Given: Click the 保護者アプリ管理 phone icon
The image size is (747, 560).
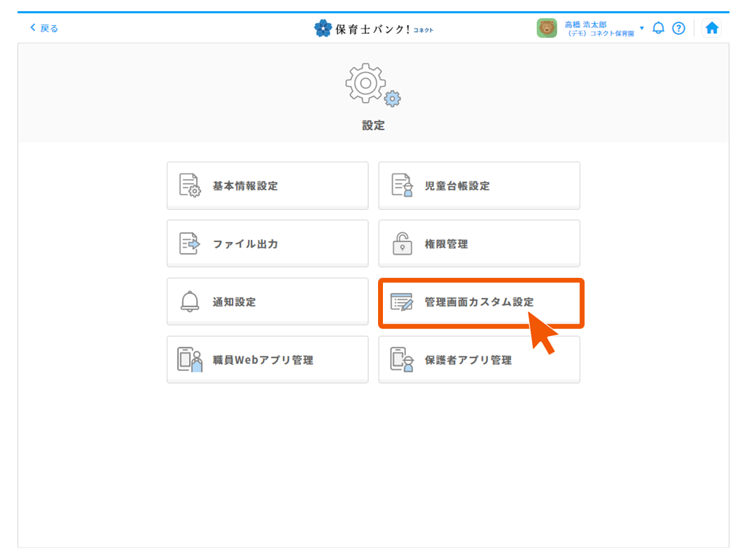Looking at the screenshot, I should (x=401, y=360).
